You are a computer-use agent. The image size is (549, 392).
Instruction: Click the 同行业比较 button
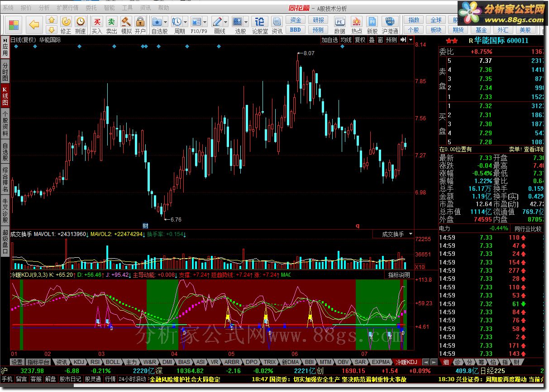point(528,229)
